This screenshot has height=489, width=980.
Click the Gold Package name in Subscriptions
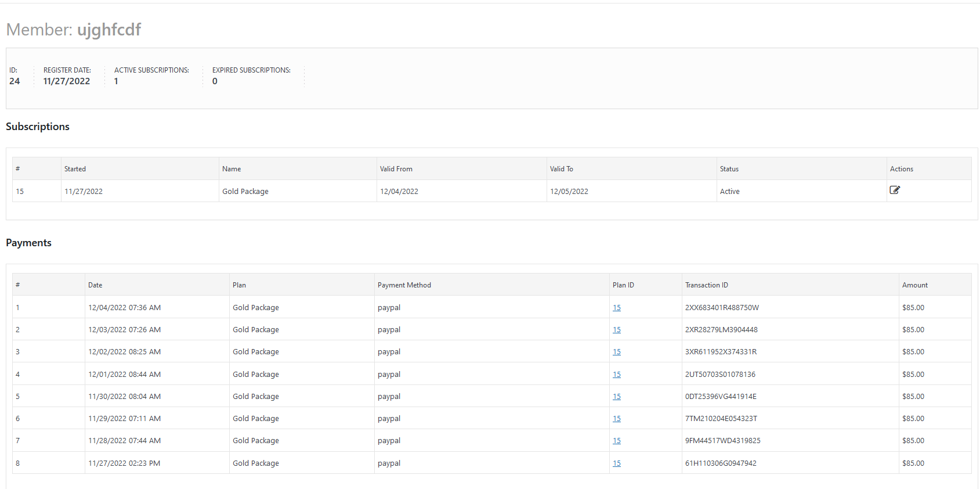point(245,192)
